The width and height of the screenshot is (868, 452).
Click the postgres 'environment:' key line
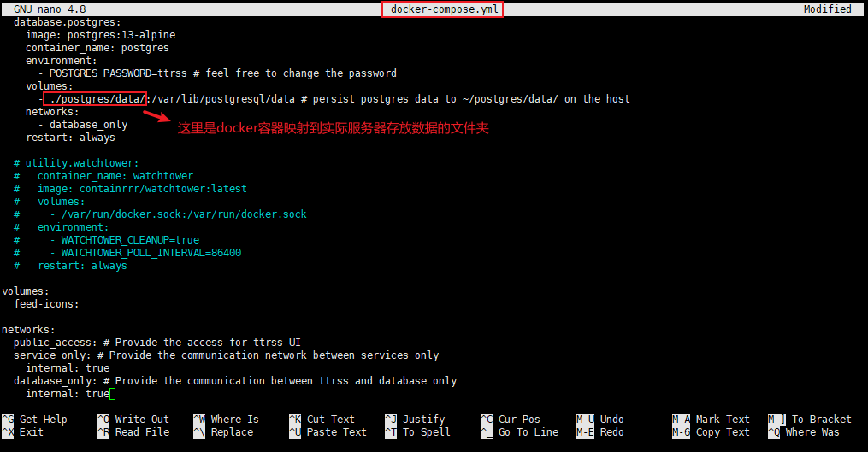(x=62, y=61)
